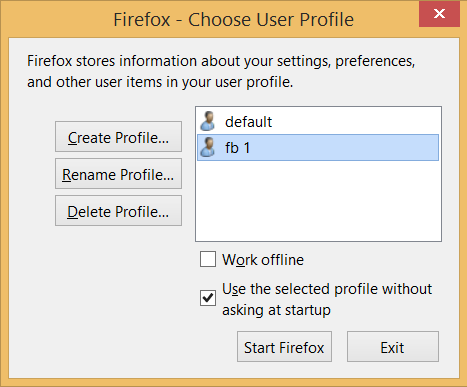Click the default profile user icon

(x=208, y=121)
